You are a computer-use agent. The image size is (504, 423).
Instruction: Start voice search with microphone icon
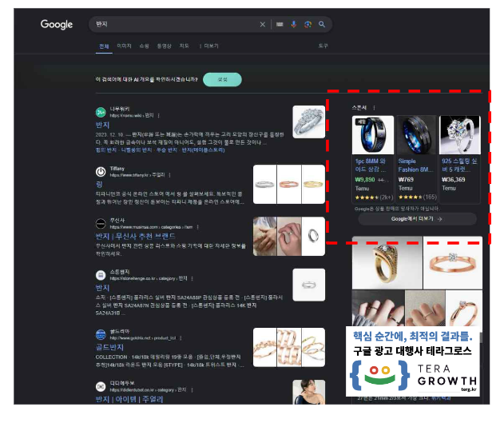pyautogui.click(x=293, y=25)
